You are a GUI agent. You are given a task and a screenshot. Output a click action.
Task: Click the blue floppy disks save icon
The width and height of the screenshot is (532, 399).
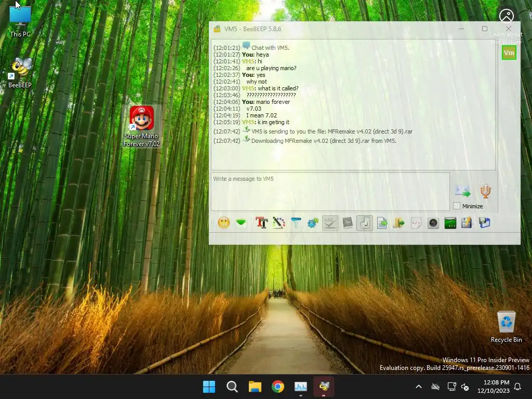pos(485,223)
